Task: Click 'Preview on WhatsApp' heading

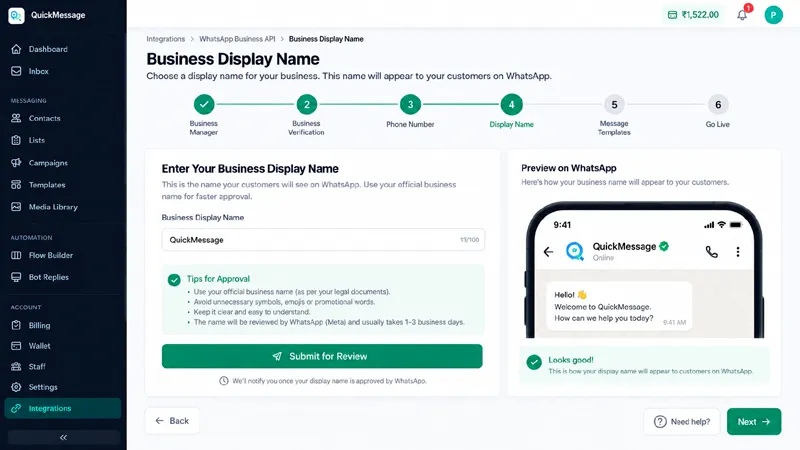Action: [569, 168]
